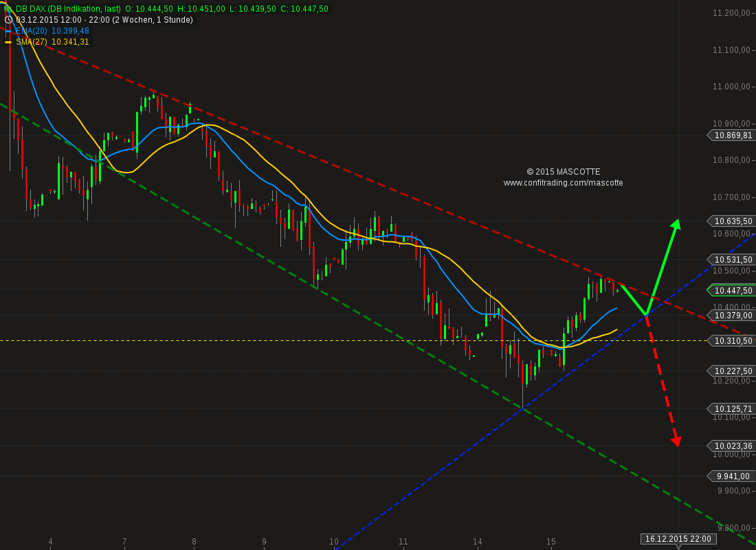The image size is (756, 550).
Task: Click the 10.310,50 price level tag
Action: (731, 341)
